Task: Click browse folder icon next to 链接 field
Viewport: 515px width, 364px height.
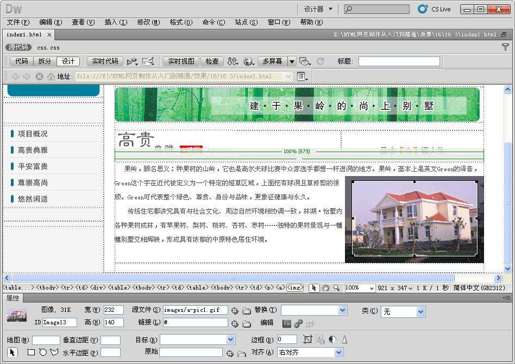Action: [x=247, y=323]
